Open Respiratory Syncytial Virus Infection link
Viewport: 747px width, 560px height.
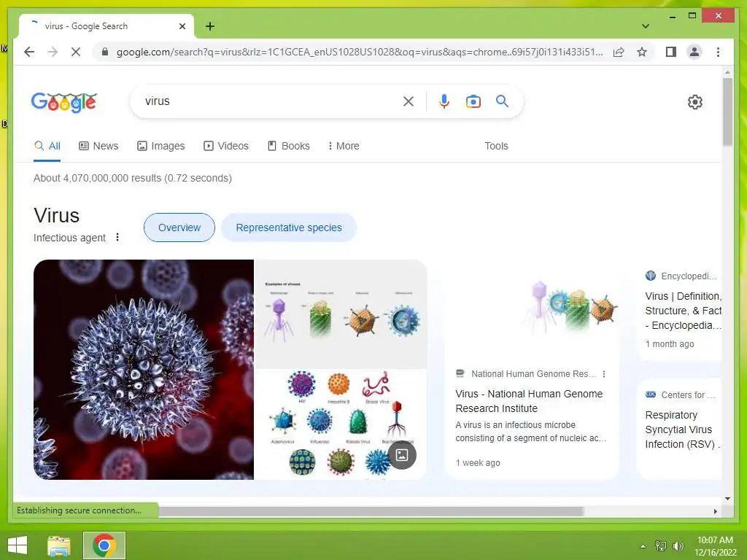(x=683, y=429)
